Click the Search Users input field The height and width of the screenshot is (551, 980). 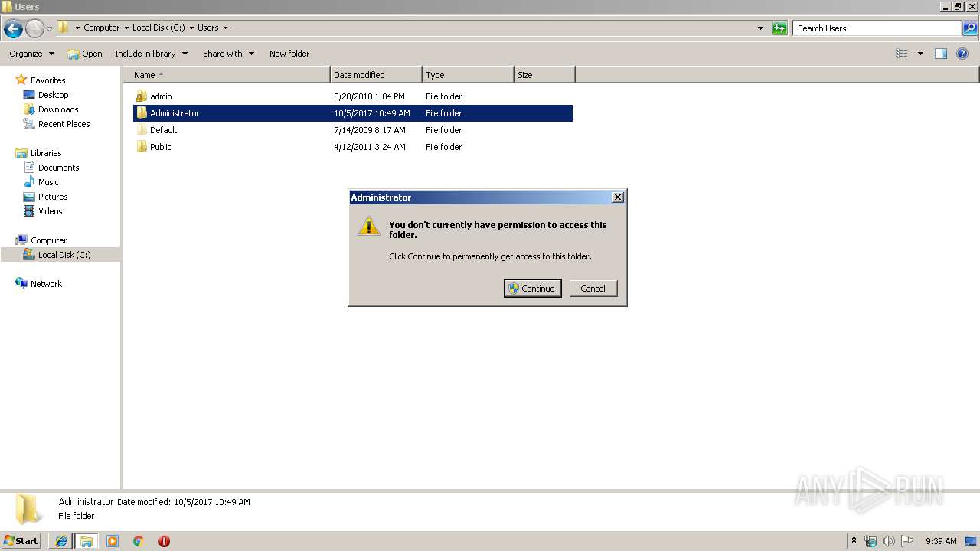coord(877,28)
